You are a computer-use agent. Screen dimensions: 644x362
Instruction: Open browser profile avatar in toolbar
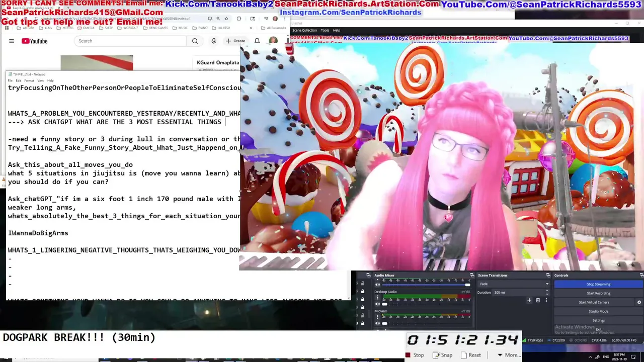[275, 19]
